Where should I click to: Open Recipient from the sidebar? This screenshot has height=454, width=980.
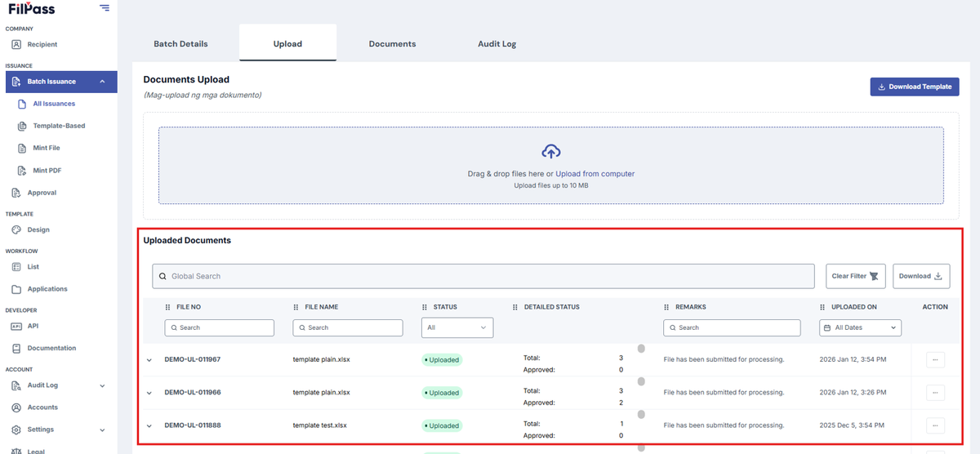42,44
